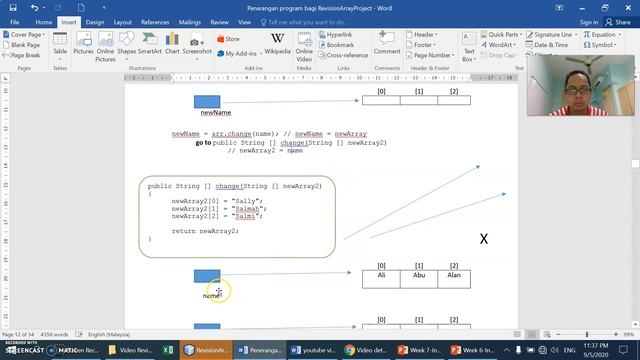The image size is (640, 360).
Task: Click the Save icon in title bar
Action: click(13, 8)
